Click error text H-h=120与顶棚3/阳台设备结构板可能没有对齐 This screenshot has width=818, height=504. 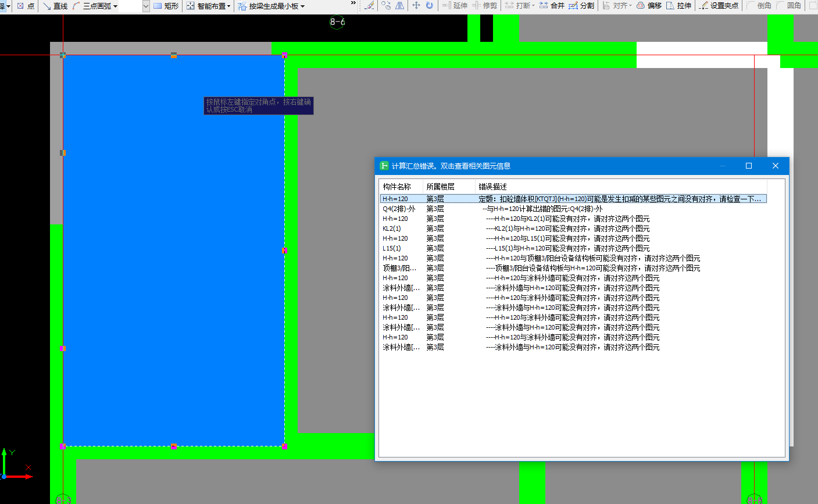click(594, 258)
